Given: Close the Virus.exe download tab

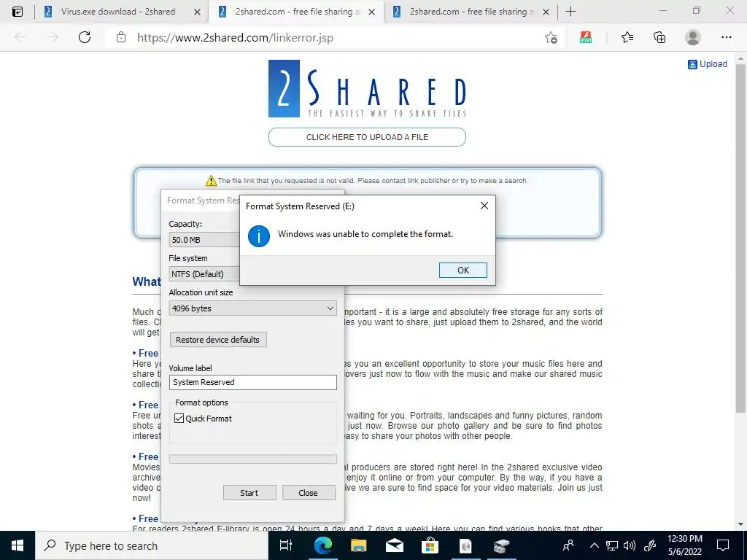Looking at the screenshot, I should click(197, 12).
